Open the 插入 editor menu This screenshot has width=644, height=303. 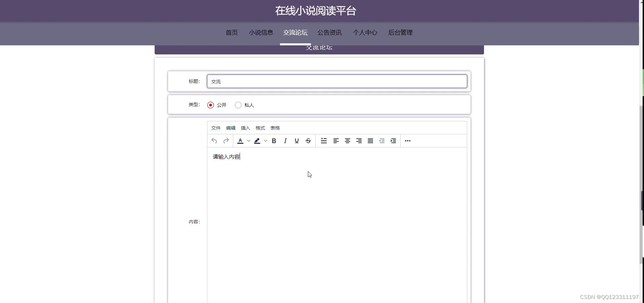pyautogui.click(x=245, y=128)
